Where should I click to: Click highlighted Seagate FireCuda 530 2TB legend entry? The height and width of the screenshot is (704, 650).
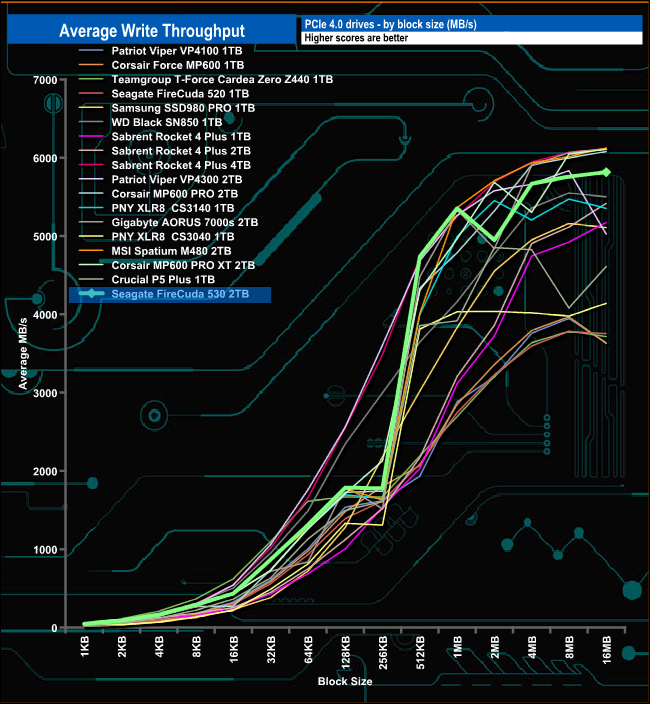(170, 295)
